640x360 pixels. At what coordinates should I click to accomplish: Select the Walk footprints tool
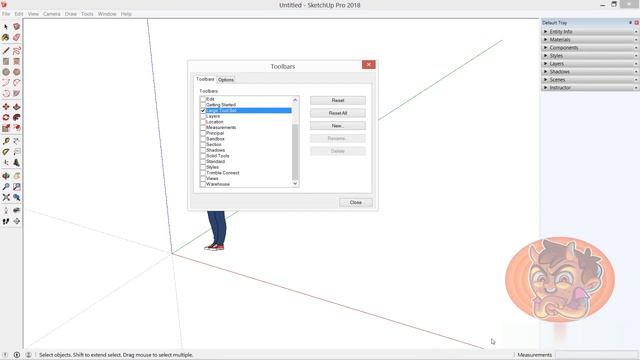6,221
